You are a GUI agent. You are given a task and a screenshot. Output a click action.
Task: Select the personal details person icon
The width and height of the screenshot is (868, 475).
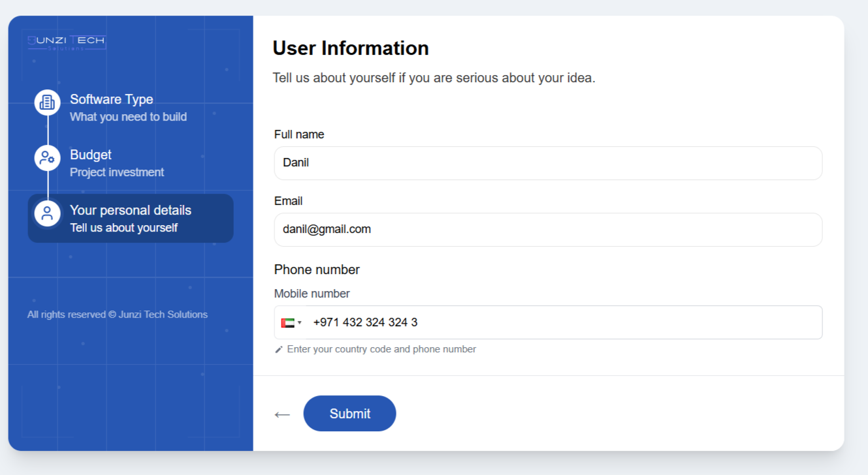coord(46,213)
